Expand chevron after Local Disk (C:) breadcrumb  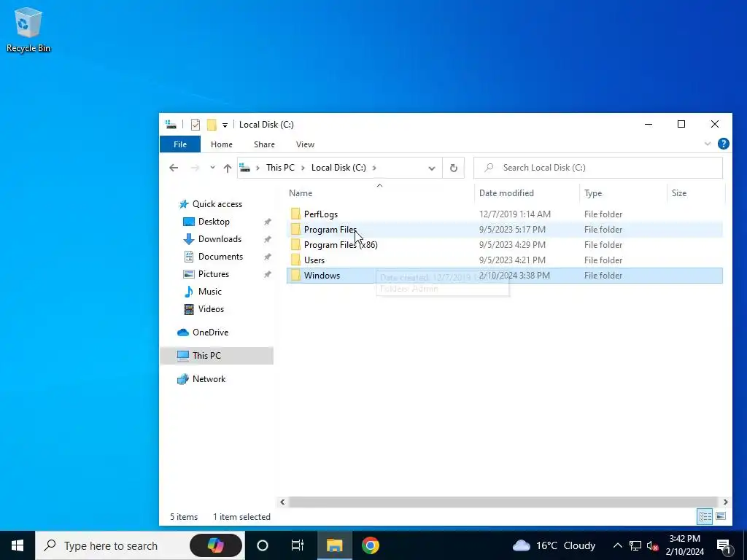(x=374, y=168)
